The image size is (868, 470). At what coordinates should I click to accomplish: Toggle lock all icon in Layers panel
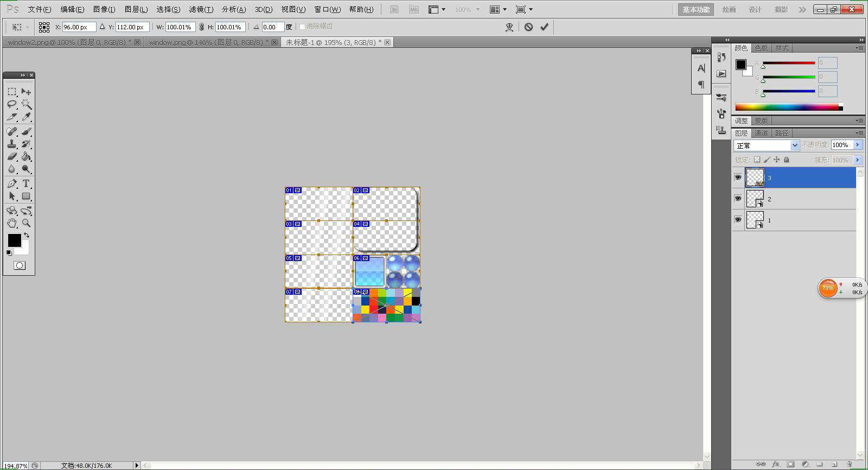coord(787,160)
